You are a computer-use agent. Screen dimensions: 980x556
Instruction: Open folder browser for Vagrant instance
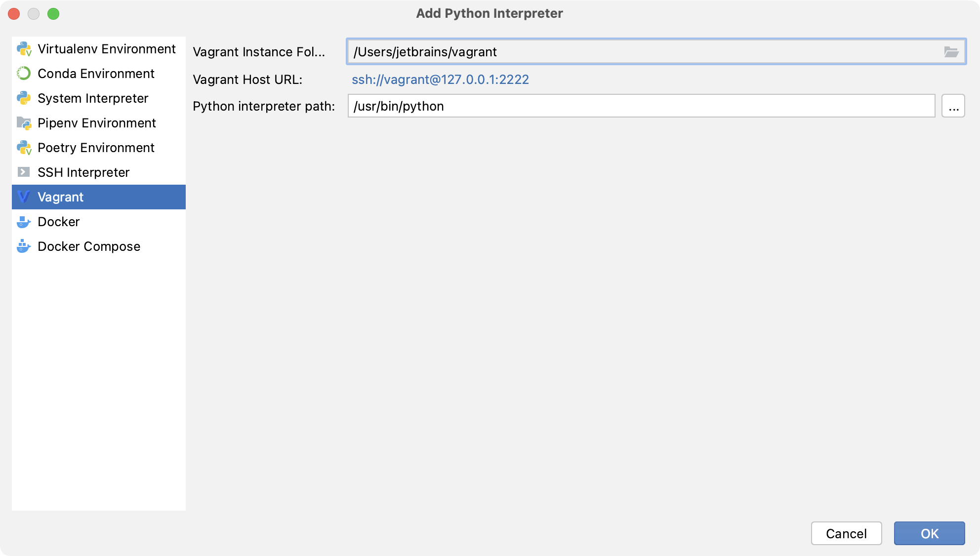[951, 52]
